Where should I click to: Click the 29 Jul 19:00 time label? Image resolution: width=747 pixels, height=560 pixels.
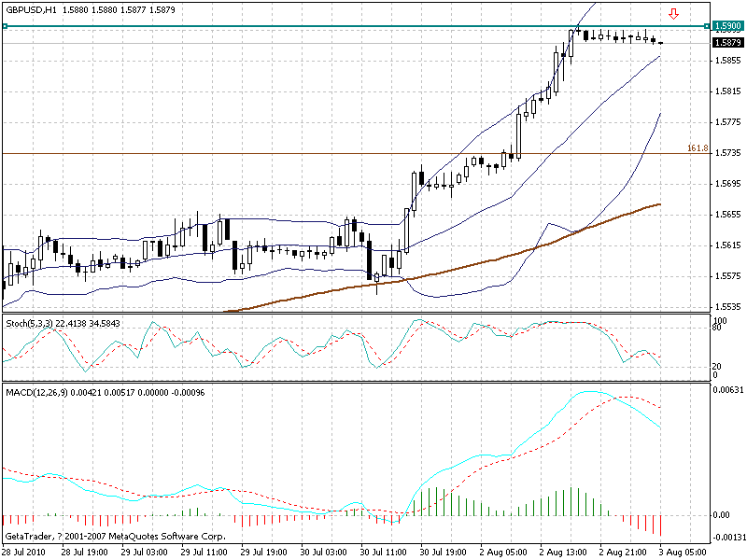coord(263,553)
